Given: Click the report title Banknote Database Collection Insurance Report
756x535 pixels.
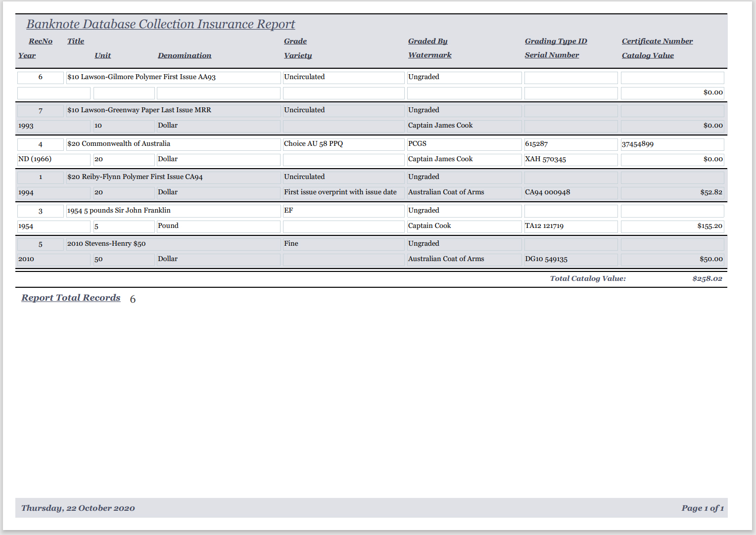Looking at the screenshot, I should (x=160, y=24).
